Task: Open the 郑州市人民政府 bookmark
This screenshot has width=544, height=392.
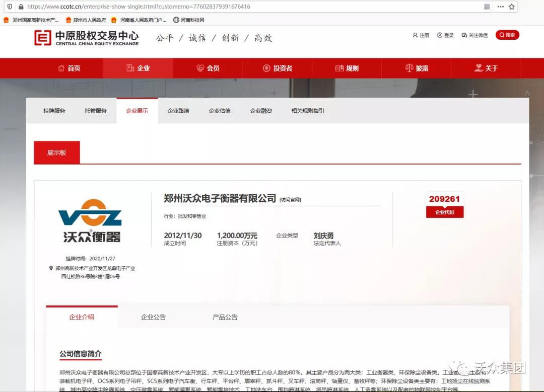Action: pyautogui.click(x=86, y=20)
